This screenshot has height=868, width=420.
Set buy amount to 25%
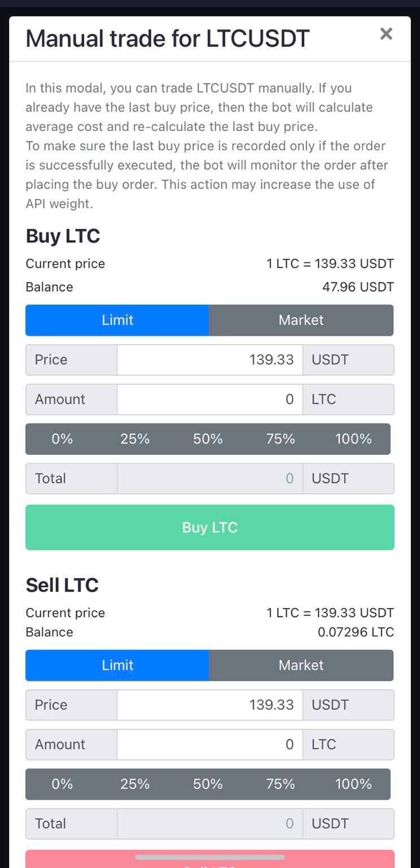point(135,439)
